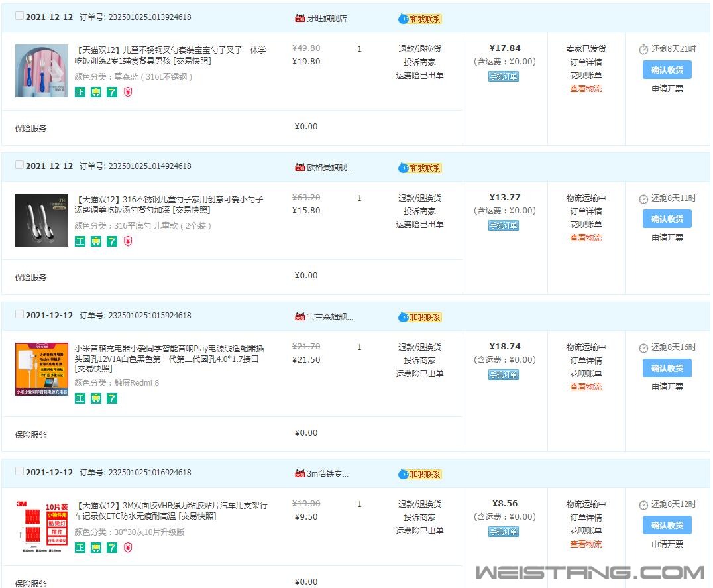Click the red ¥ shield badge on the 牙旺旗舰店 order
The width and height of the screenshot is (713, 588).
[x=128, y=92]
